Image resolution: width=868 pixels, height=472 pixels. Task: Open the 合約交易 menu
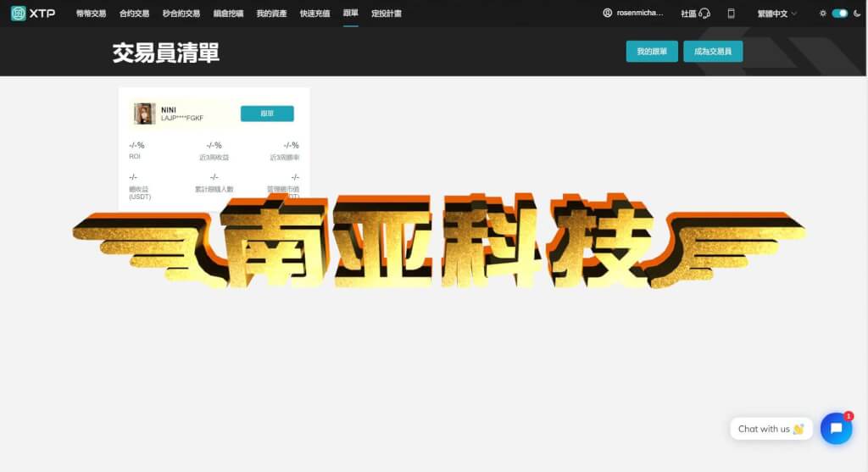click(134, 14)
